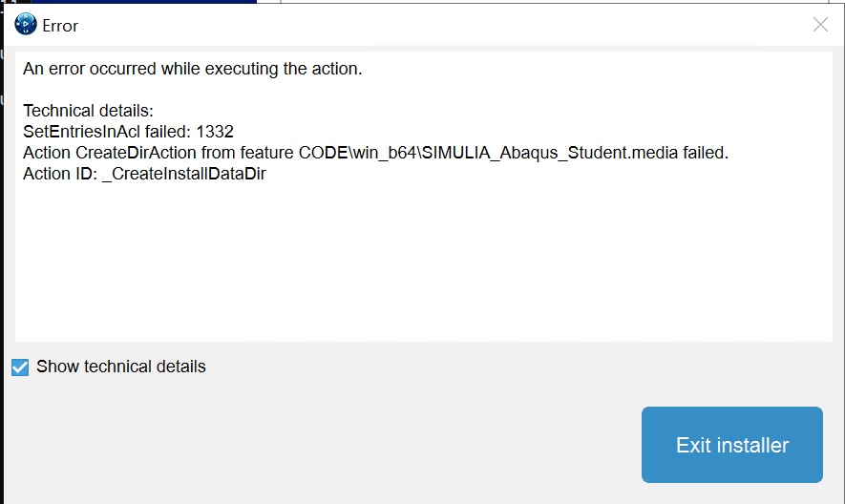Screen dimensions: 845x504
Task: Click the installer globe icon in title bar
Action: coord(26,25)
